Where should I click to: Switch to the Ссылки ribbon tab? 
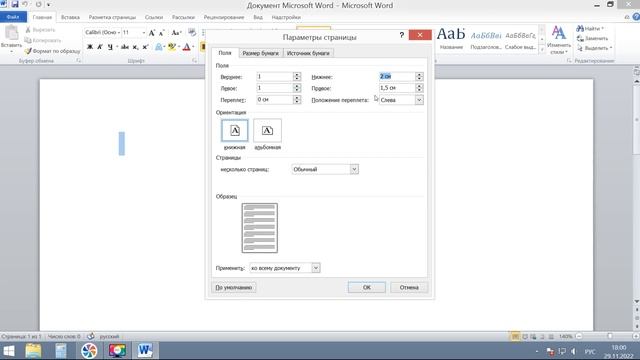[x=154, y=17]
